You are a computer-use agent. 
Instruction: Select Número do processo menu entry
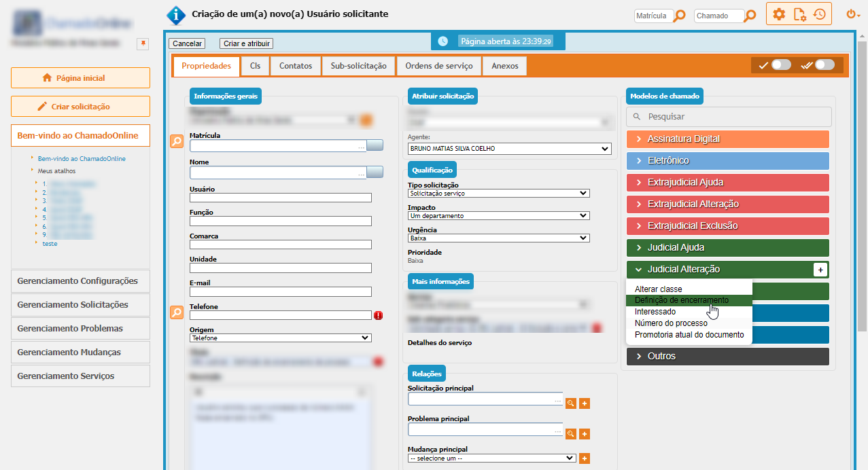(689, 323)
